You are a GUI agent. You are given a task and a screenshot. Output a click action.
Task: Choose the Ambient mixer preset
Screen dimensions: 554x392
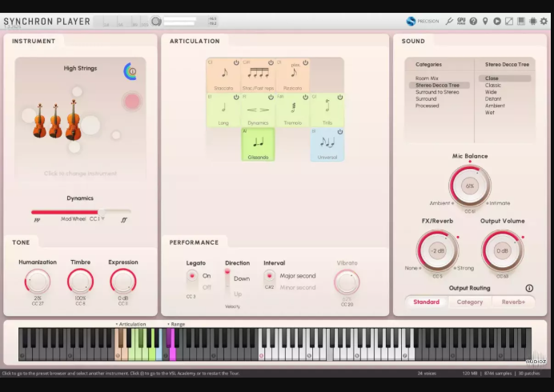pyautogui.click(x=495, y=106)
